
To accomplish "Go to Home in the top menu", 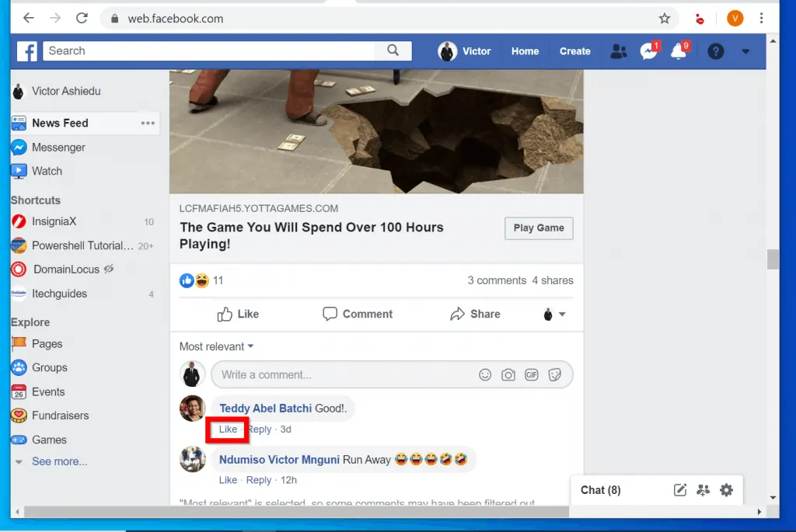I will (x=525, y=50).
